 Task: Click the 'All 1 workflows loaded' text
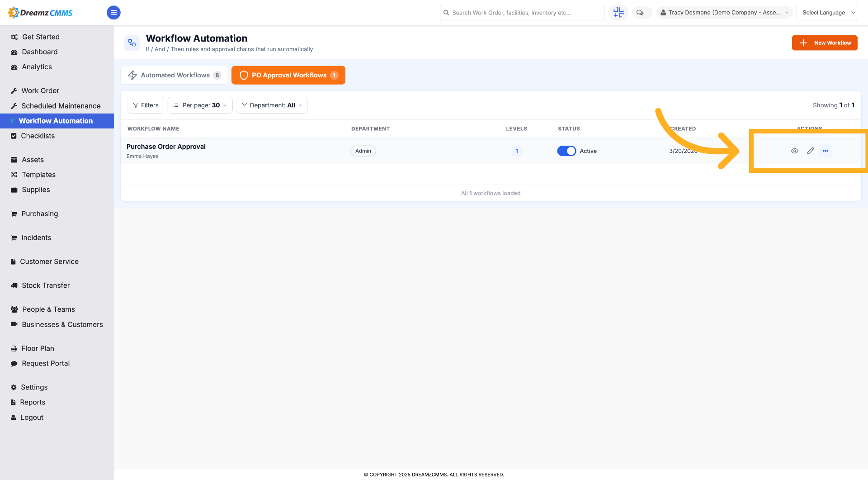click(491, 193)
